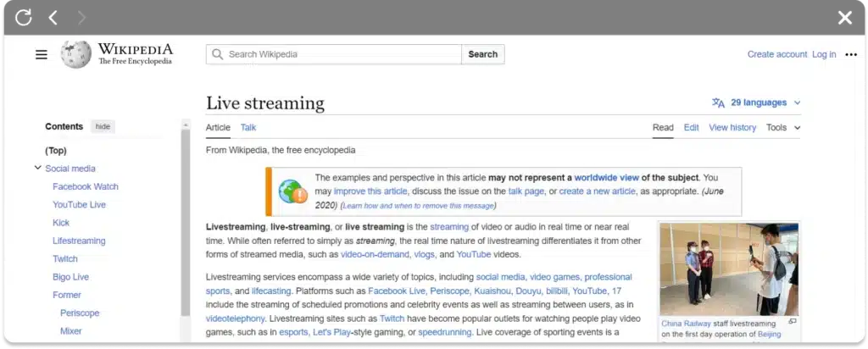The image size is (868, 349).
Task: Click the globe warning notice icon
Action: click(292, 191)
